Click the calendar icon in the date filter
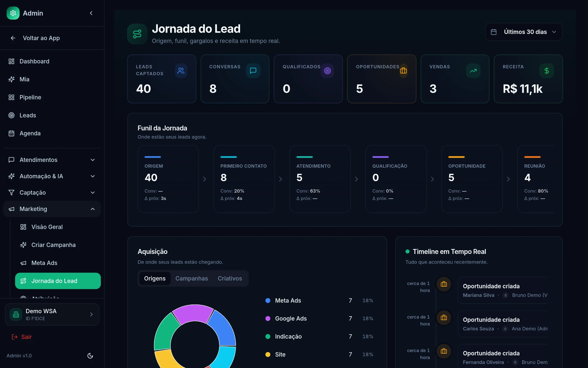588x368 pixels. pos(494,32)
